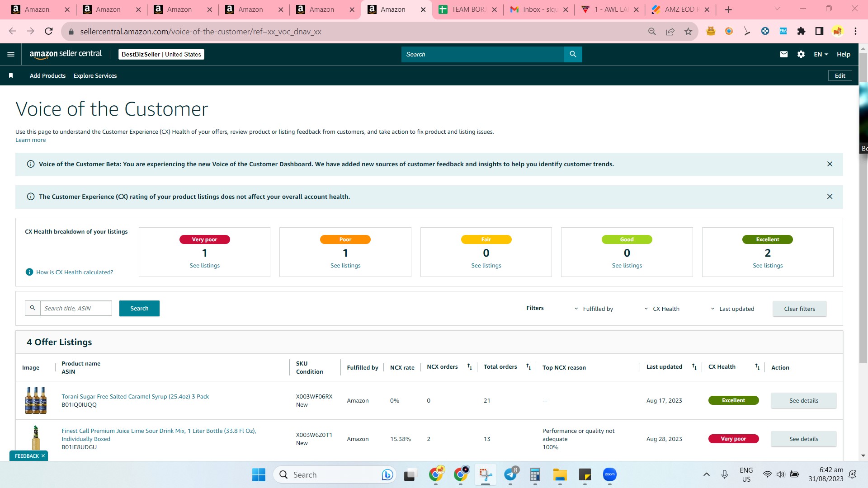Dismiss the Voice of the Customer Beta banner
This screenshot has height=488, width=868.
pyautogui.click(x=830, y=164)
